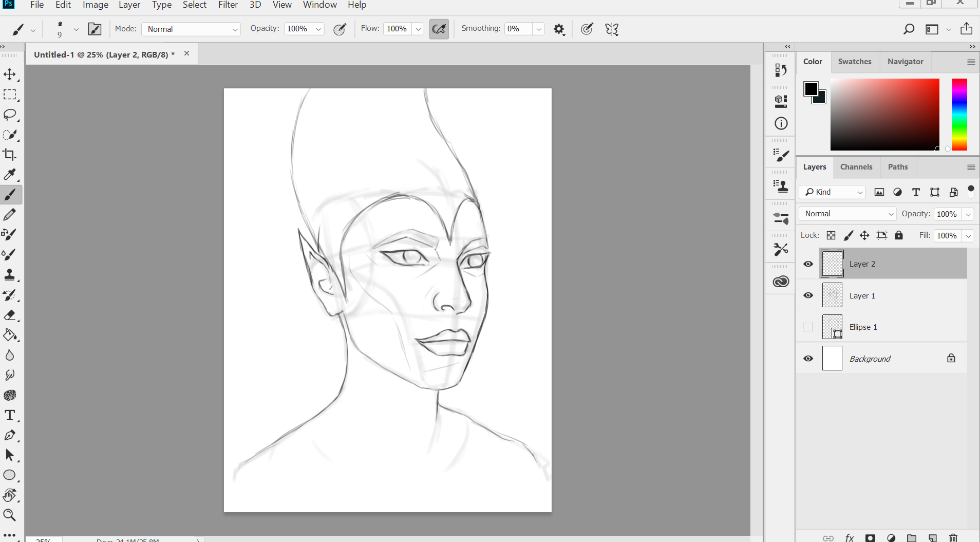The width and height of the screenshot is (980, 542).
Task: Select the Pencil tool in toolbar
Action: 10,215
